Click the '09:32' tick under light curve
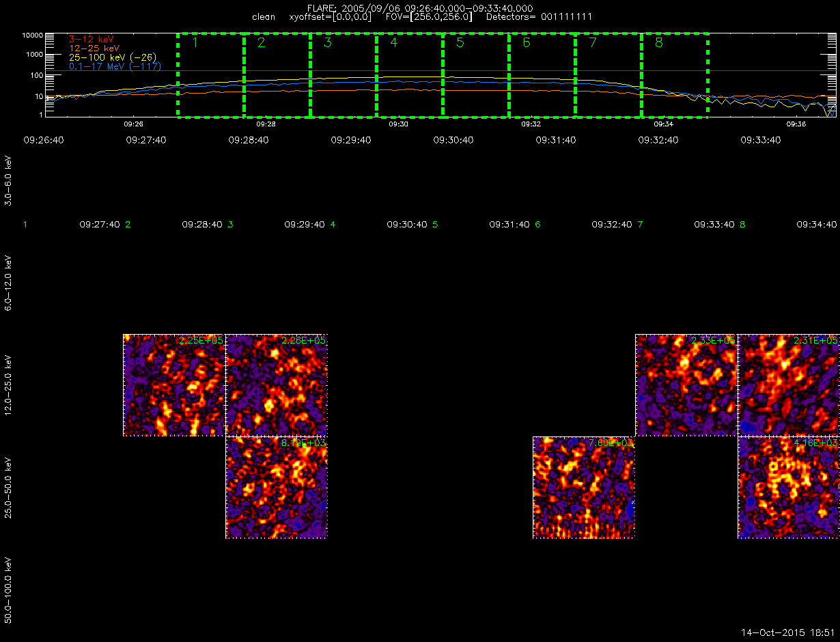 531,124
